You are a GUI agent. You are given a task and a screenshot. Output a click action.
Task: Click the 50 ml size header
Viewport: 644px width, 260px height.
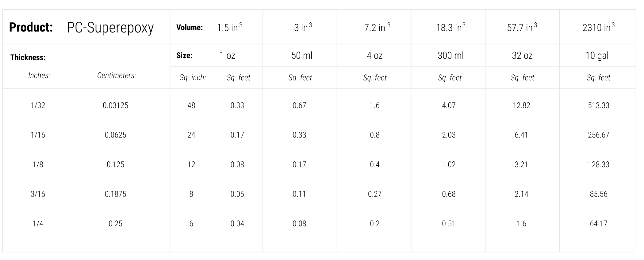[x=302, y=55]
